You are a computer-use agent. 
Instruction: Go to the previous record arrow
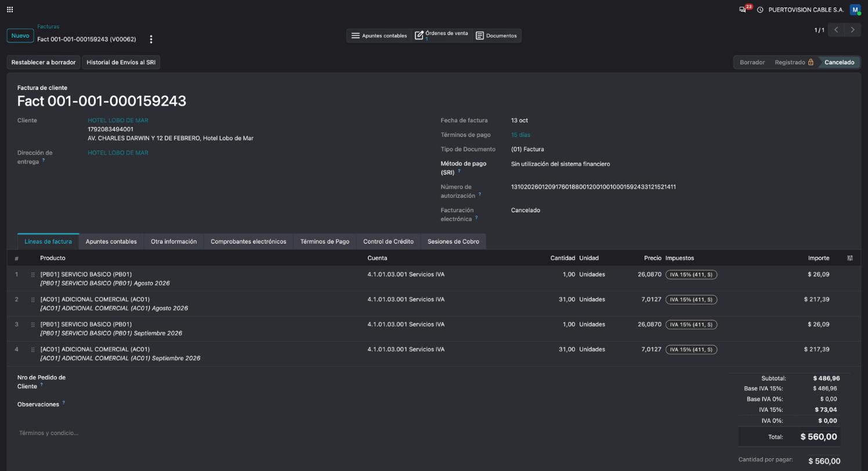coord(836,30)
